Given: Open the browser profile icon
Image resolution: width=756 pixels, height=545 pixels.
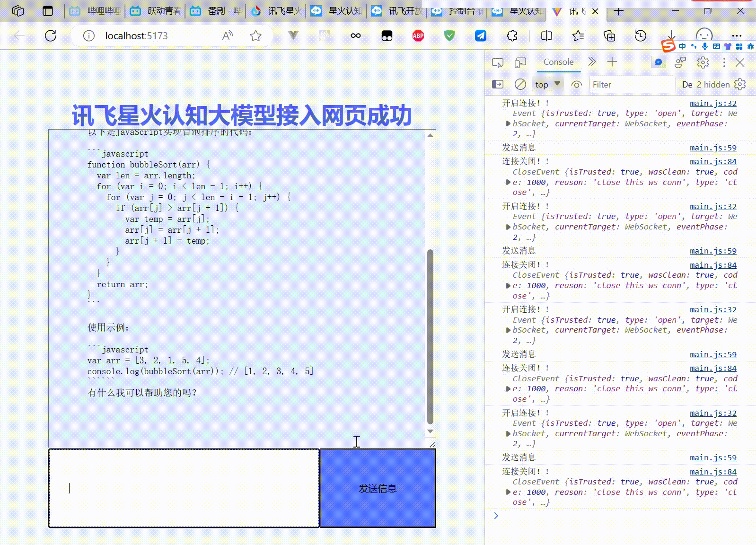Looking at the screenshot, I should (x=704, y=35).
